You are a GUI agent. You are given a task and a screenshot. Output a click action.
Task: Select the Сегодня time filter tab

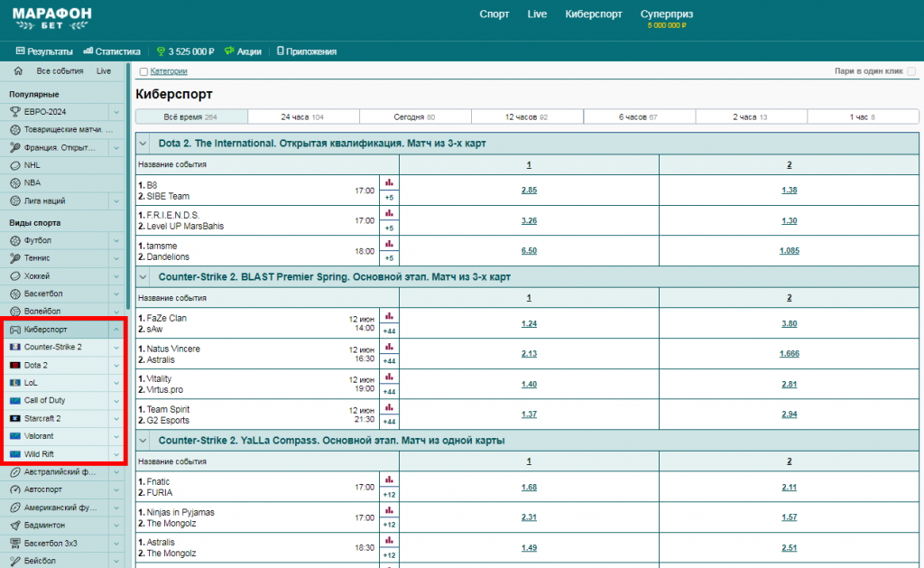415,116
